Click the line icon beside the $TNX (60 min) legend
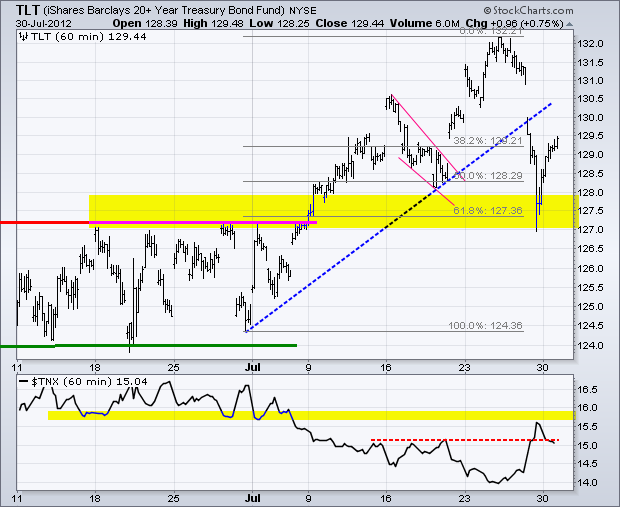This screenshot has width=620, height=507. tap(24, 381)
